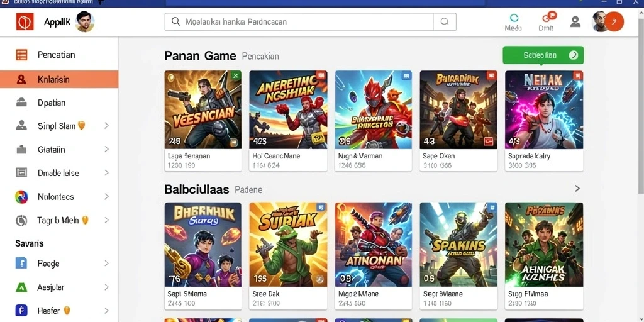Open the avatar next to Appilk
644x322 pixels.
pyautogui.click(x=85, y=22)
